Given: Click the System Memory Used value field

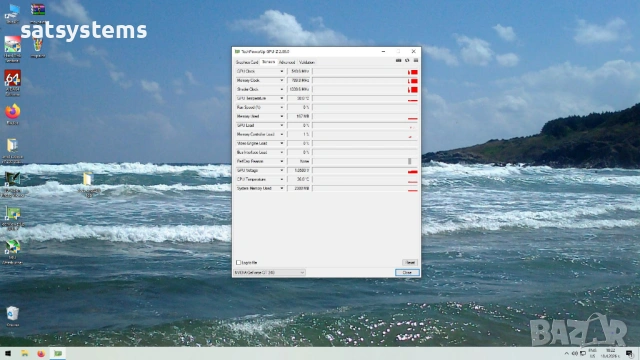Looking at the screenshot, I should tap(299, 188).
